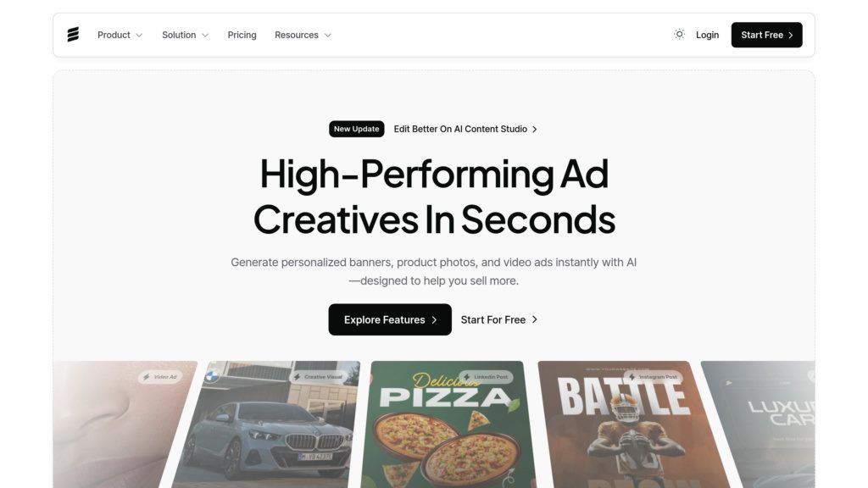Click the stacked-layers site logo
868x488 pixels.
point(73,34)
